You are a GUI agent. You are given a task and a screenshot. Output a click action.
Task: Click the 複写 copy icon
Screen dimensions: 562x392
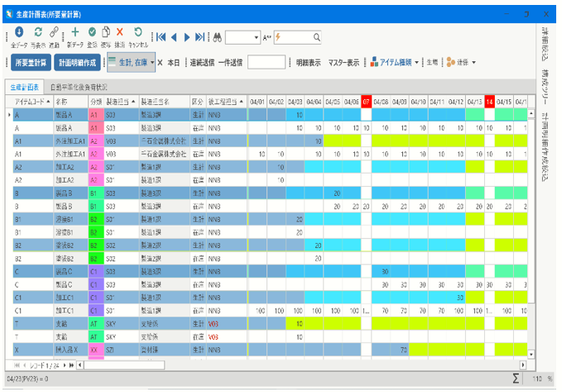106,32
